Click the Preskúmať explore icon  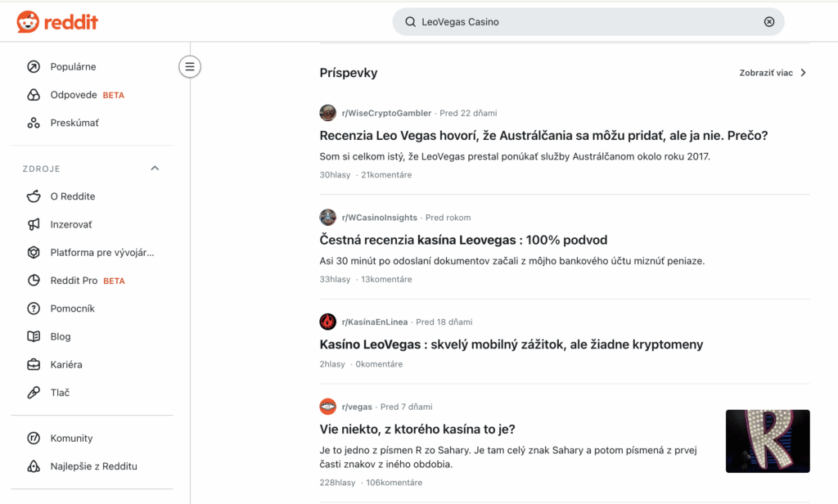coord(34,123)
